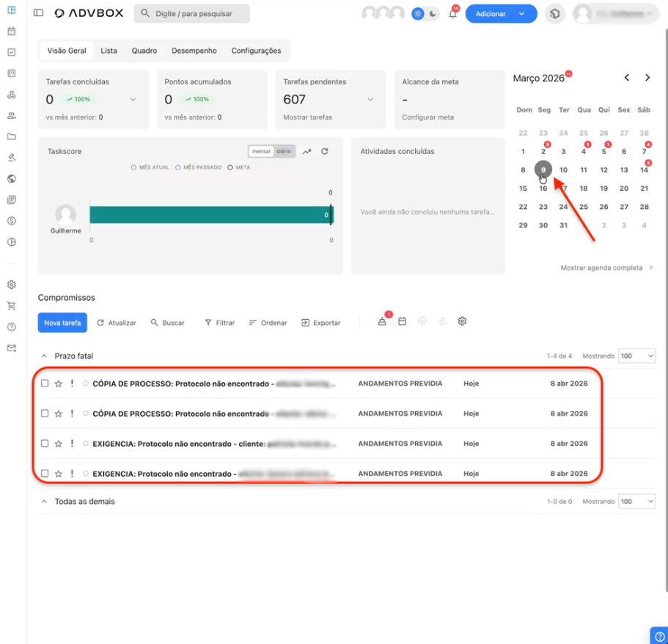Open the Desempenho tab
Image resolution: width=668 pixels, height=644 pixels.
(x=194, y=51)
